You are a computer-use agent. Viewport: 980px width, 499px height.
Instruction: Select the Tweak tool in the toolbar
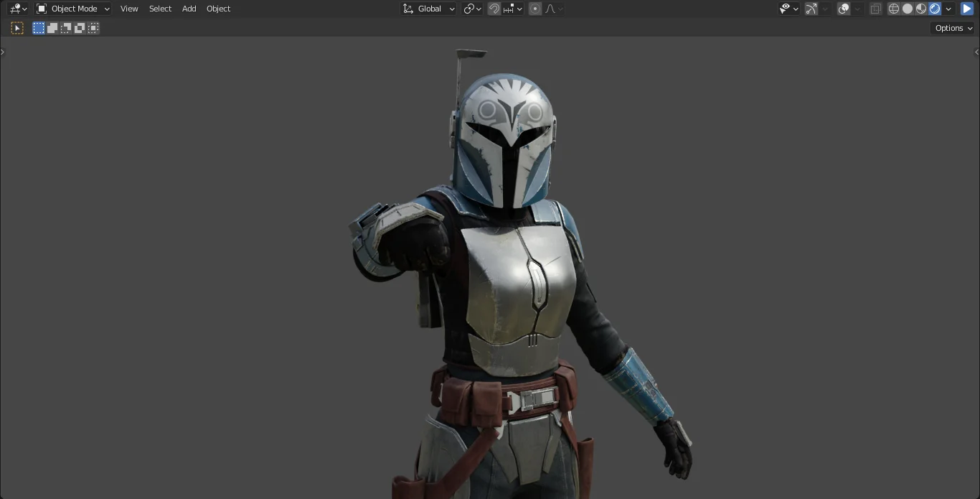pos(17,28)
